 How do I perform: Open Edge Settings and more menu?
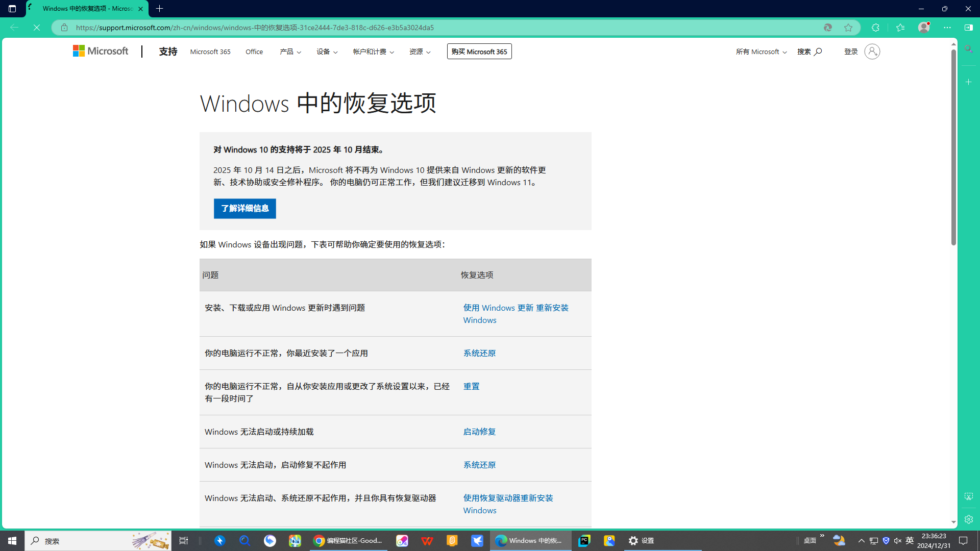947,28
